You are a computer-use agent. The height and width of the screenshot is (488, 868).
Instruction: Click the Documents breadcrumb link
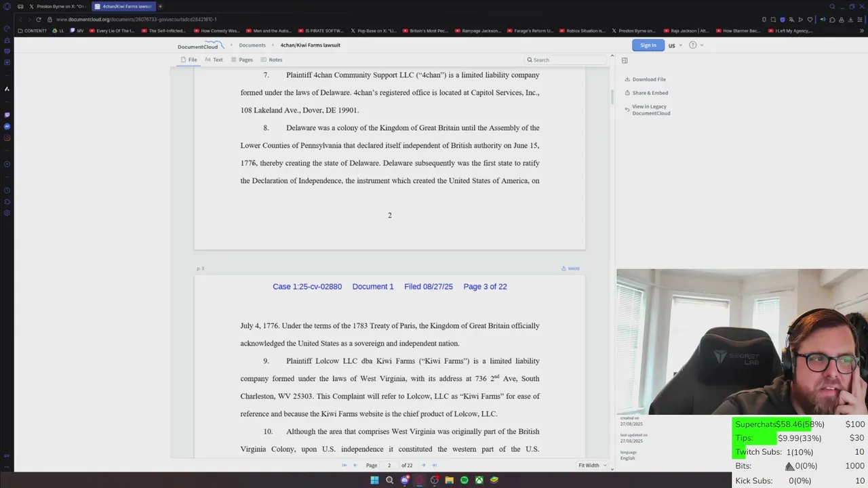click(252, 45)
